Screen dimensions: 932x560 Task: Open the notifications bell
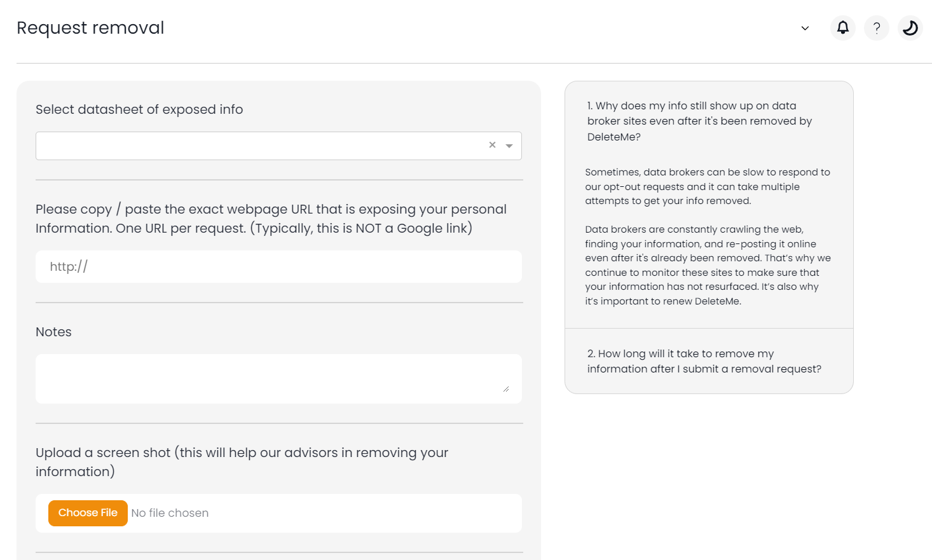843,28
